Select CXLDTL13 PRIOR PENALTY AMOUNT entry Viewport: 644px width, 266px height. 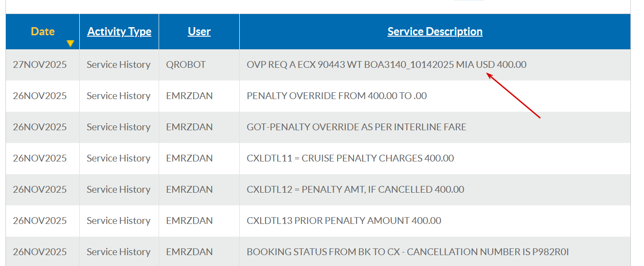pyautogui.click(x=344, y=221)
